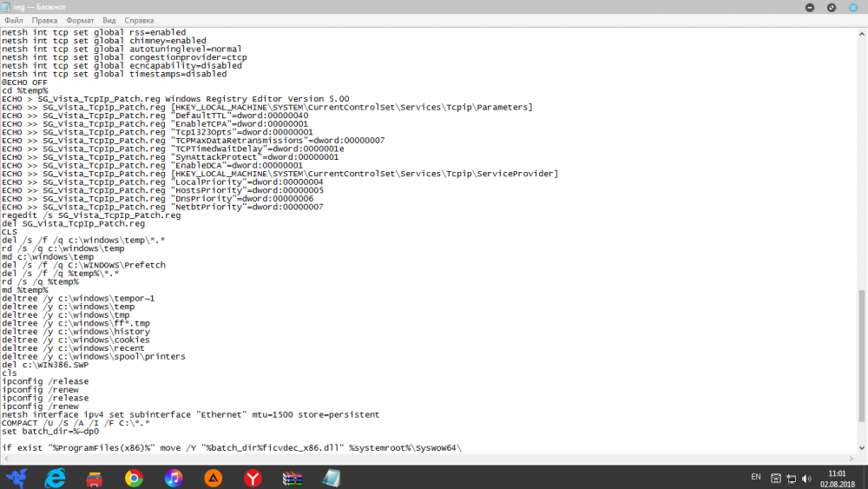Open the Вид menu

click(x=109, y=19)
